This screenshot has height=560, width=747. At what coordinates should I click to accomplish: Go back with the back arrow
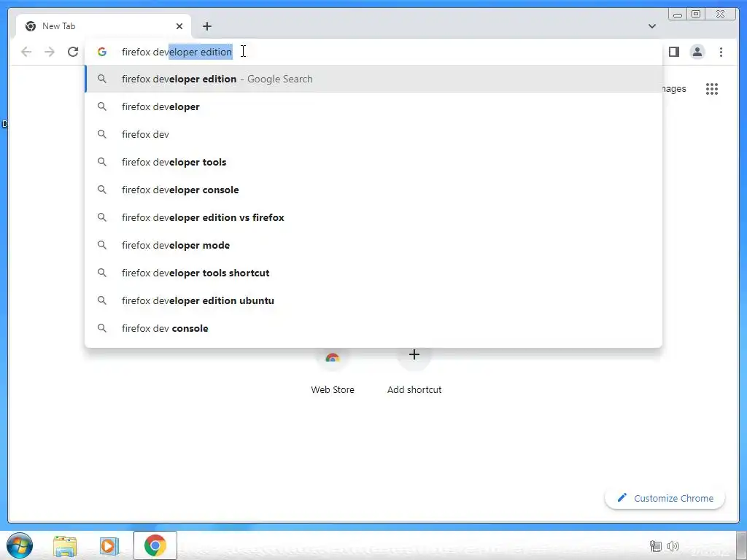point(26,52)
